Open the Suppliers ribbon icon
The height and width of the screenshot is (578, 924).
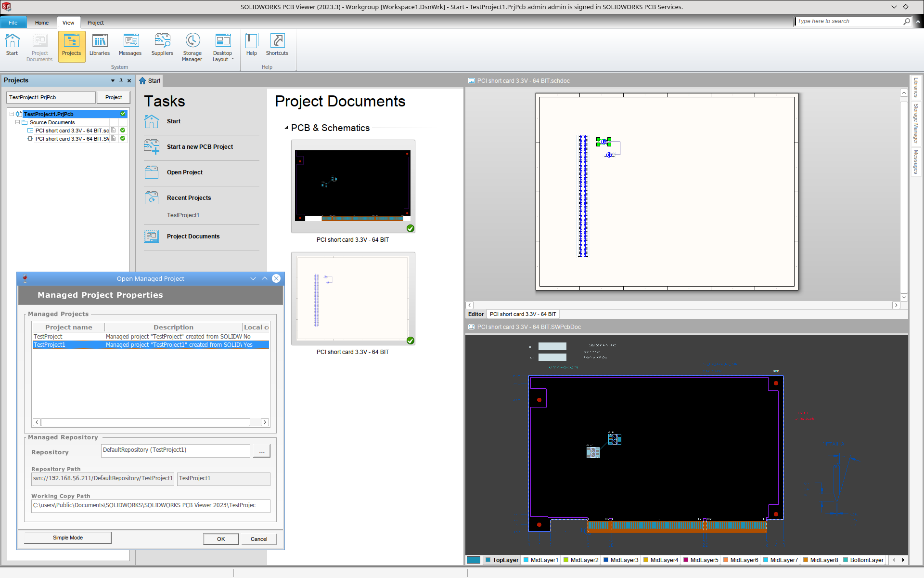(162, 45)
